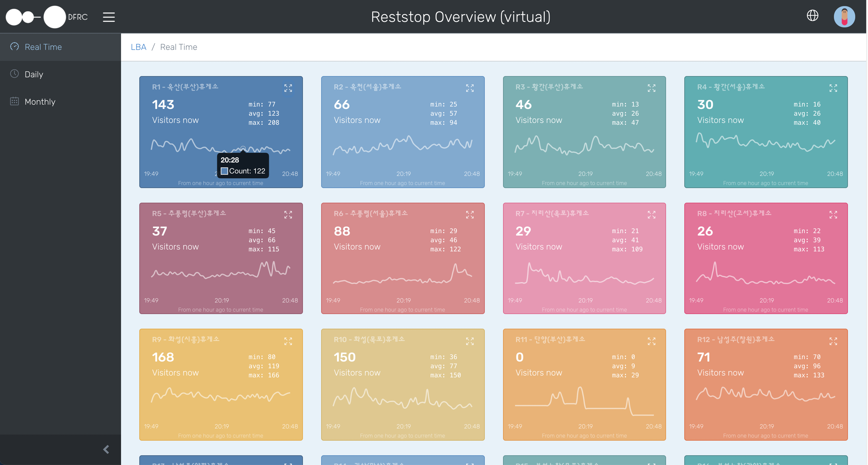Click the user profile avatar icon
The image size is (868, 465).
845,16
